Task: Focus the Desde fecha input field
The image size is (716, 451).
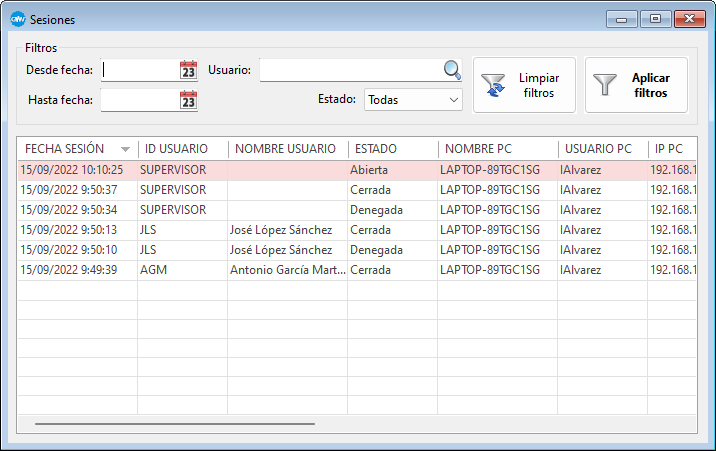Action: point(140,70)
